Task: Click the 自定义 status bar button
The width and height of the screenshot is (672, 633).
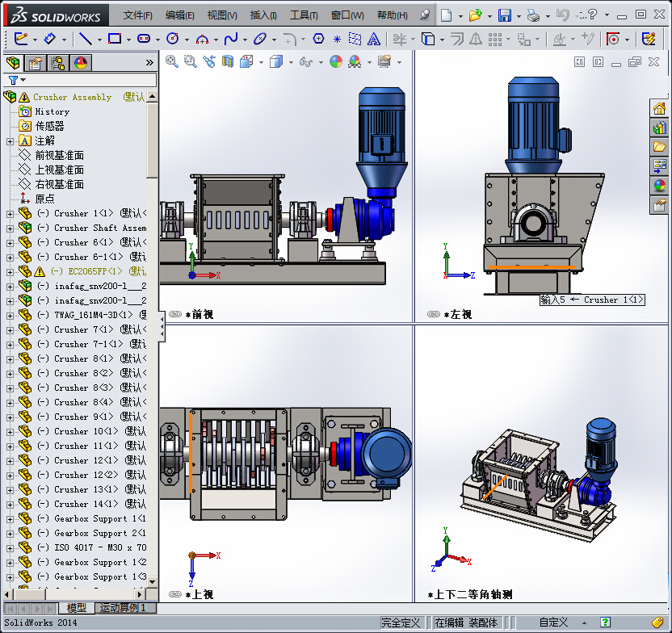Action: click(x=553, y=623)
